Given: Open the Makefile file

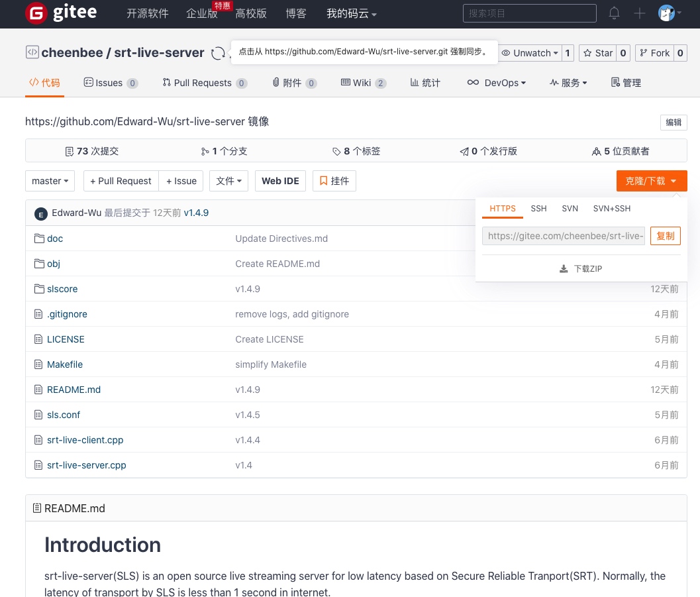Looking at the screenshot, I should click(65, 364).
